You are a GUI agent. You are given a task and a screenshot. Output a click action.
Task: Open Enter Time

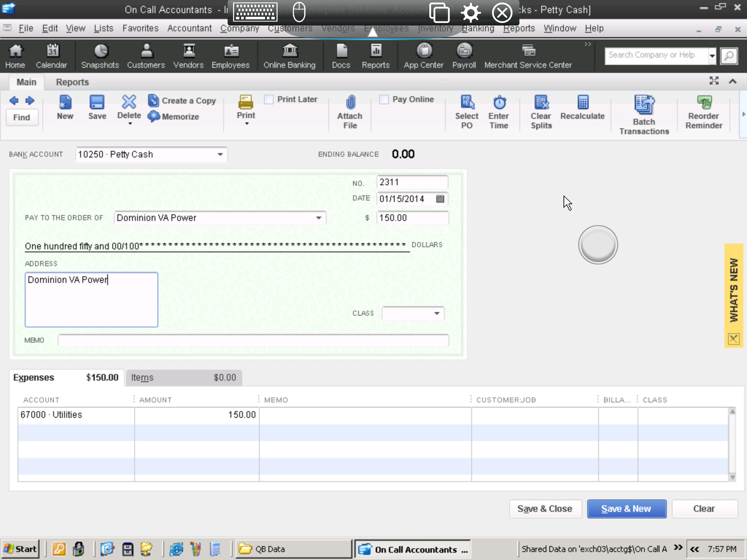pos(498,112)
